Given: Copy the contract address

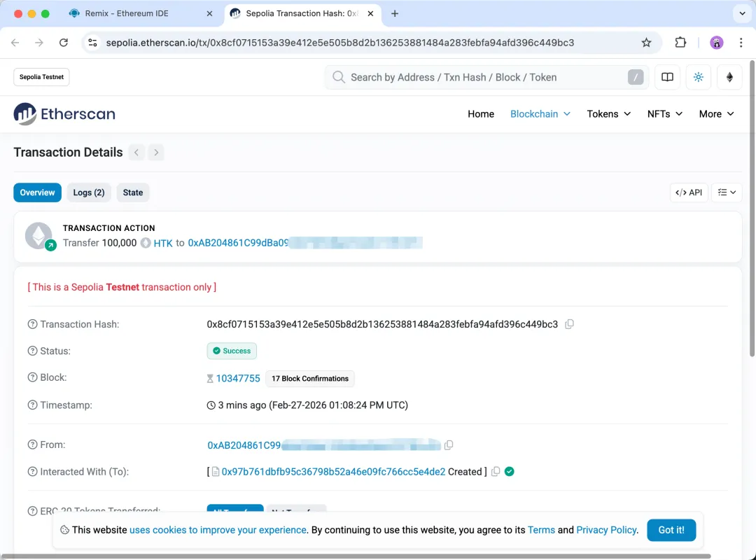Looking at the screenshot, I should (496, 472).
